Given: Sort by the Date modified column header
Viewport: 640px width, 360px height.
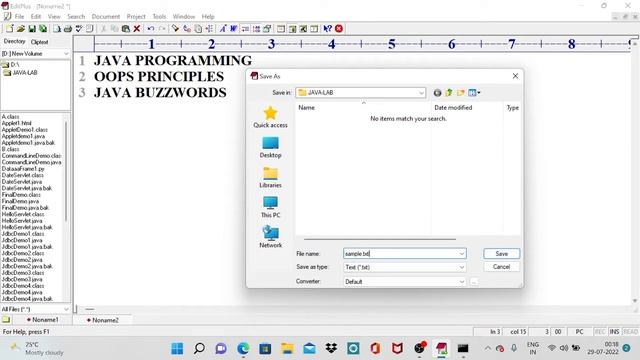Looking at the screenshot, I should 467,108.
